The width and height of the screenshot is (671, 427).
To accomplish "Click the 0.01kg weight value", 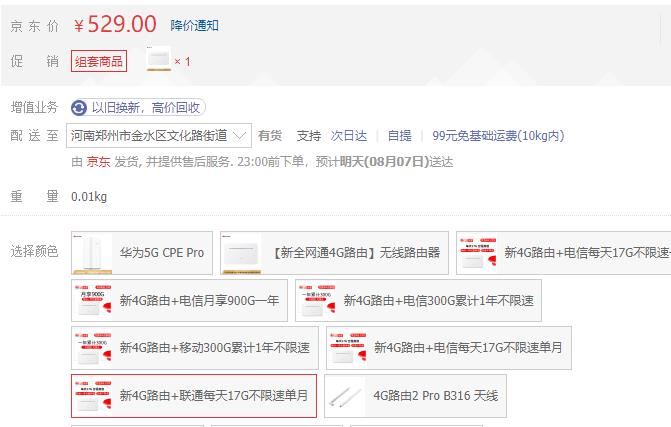I will (89, 196).
